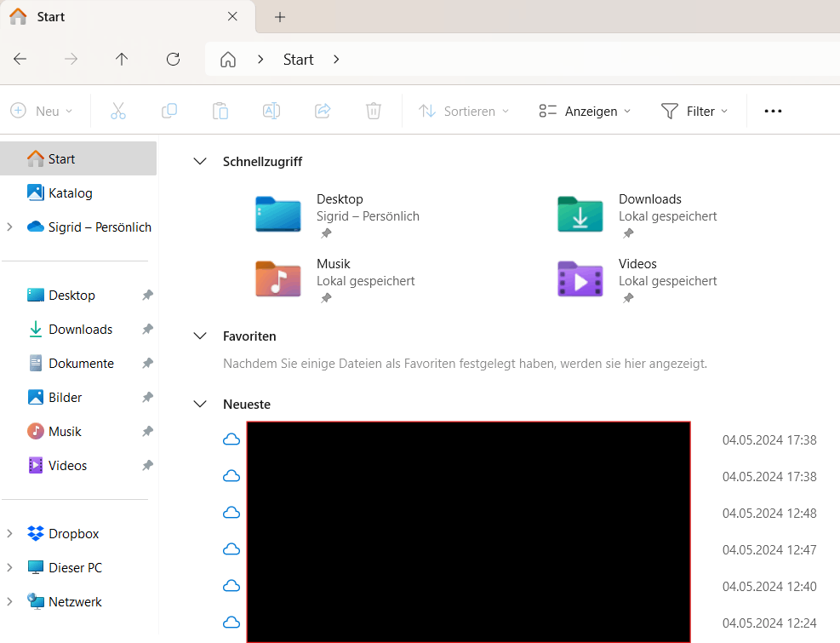Click the date 04.05.2024 12:48
Viewport: 840px width, 643px height.
[769, 514]
